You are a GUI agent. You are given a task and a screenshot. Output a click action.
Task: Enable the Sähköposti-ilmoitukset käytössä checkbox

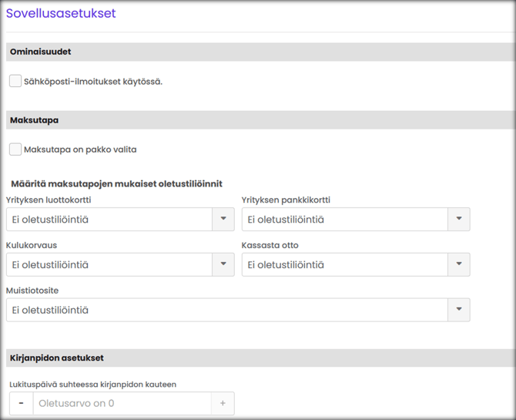click(15, 81)
